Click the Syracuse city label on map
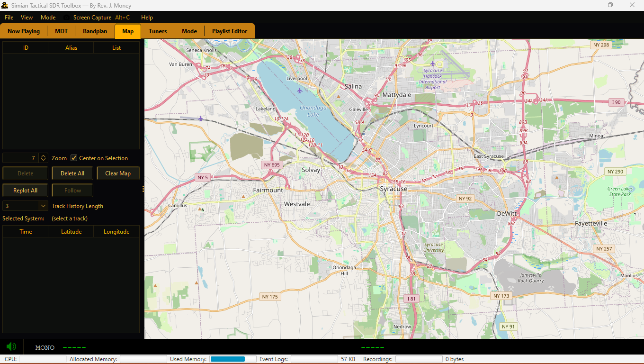This screenshot has height=364, width=644. tap(394, 189)
